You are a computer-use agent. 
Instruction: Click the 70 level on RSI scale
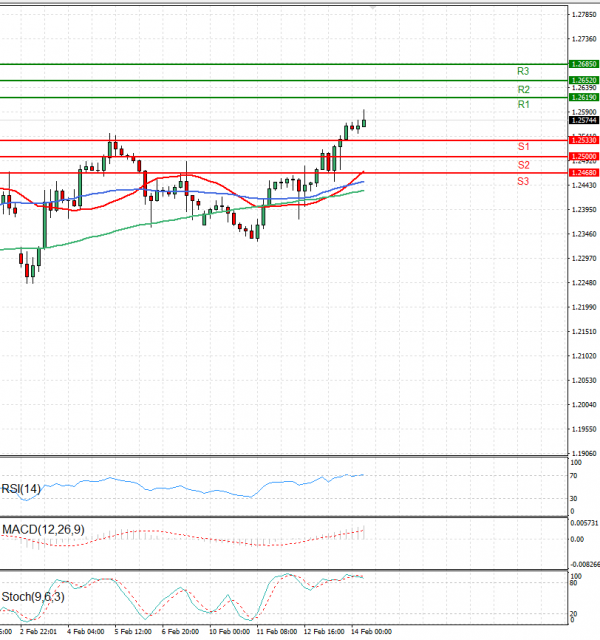click(x=573, y=476)
